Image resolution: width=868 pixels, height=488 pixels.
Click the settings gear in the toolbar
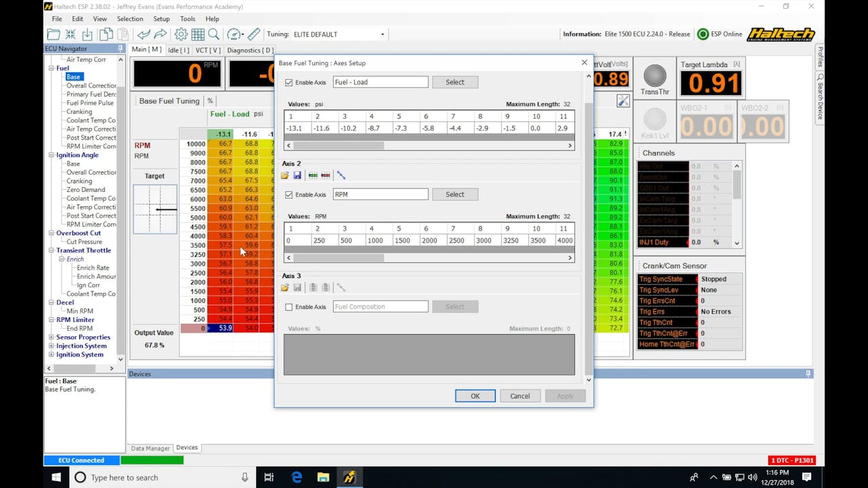181,34
